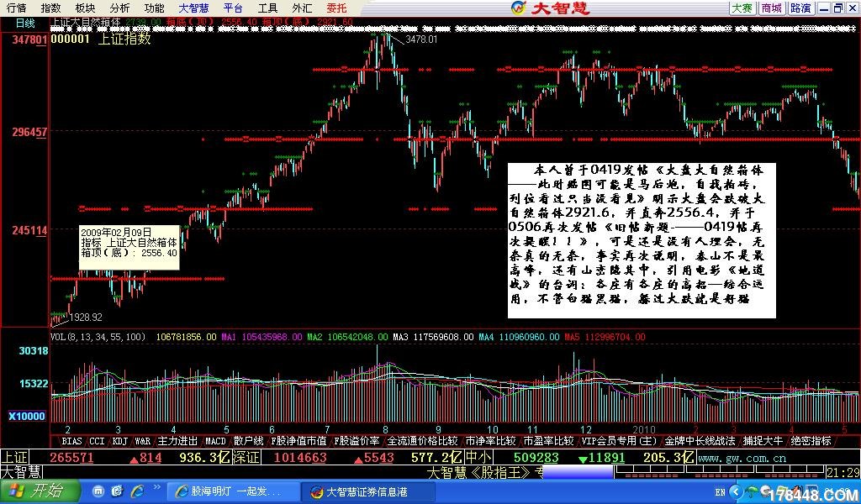This screenshot has width=861, height=504.
Task: Click the 大赛 button
Action: [x=741, y=8]
